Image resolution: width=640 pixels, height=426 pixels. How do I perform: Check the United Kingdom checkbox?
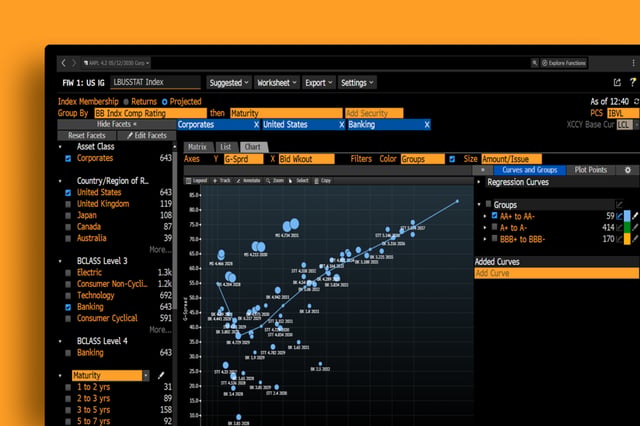pos(68,204)
